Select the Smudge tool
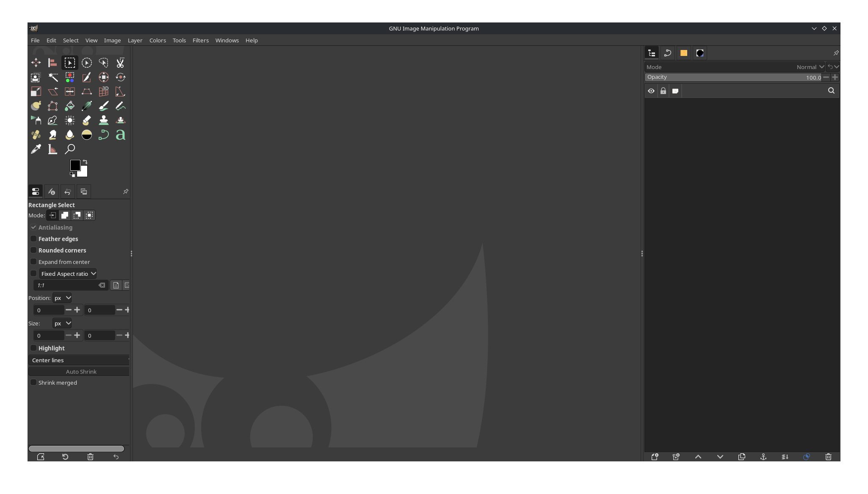868x494 pixels. click(53, 135)
